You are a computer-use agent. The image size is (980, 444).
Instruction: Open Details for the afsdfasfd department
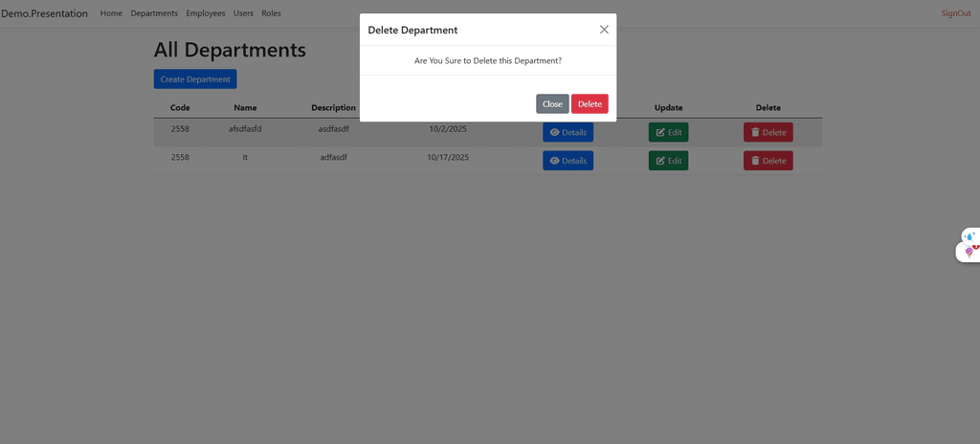point(568,133)
